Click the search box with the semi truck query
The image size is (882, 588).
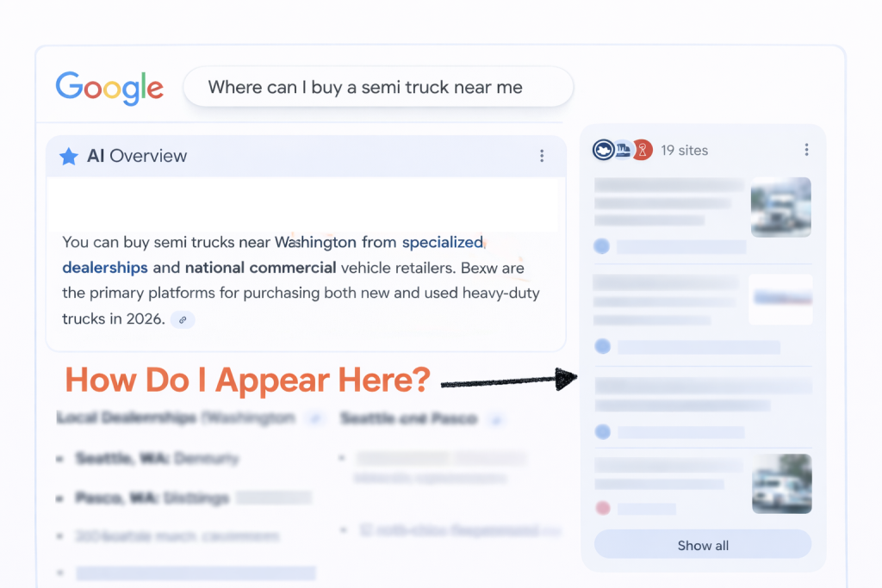pyautogui.click(x=377, y=88)
